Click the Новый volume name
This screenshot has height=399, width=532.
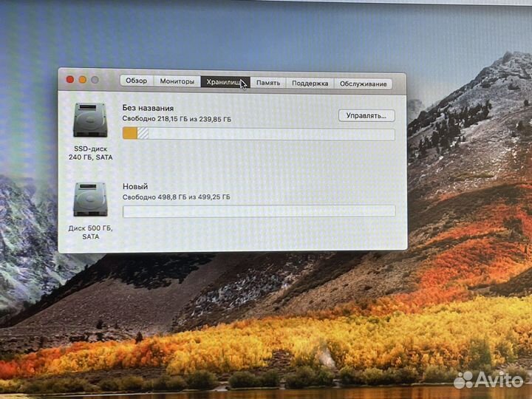pos(135,186)
